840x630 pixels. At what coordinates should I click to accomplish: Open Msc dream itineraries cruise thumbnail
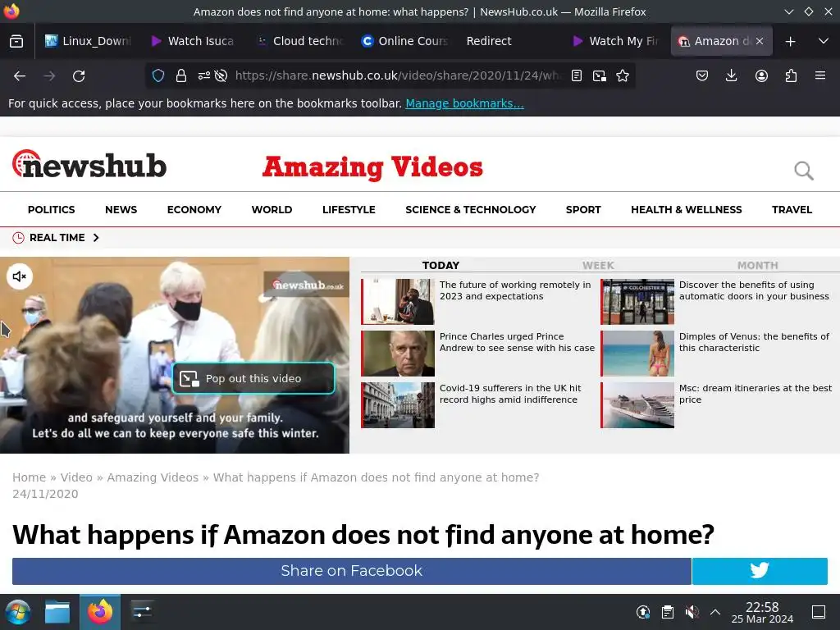tap(637, 405)
